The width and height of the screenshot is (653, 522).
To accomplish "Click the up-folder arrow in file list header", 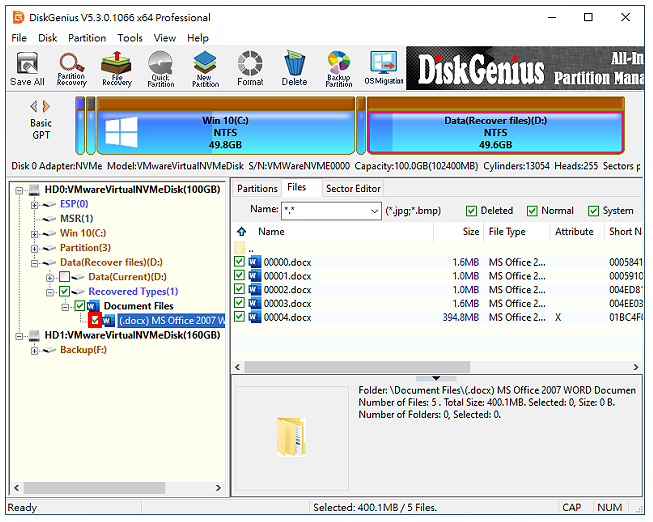I will (x=242, y=232).
